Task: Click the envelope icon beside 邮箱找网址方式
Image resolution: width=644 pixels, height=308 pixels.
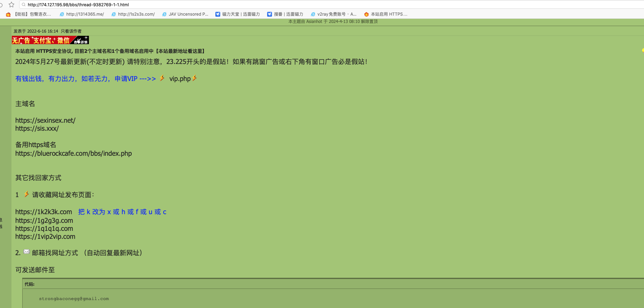Action: tap(26, 252)
